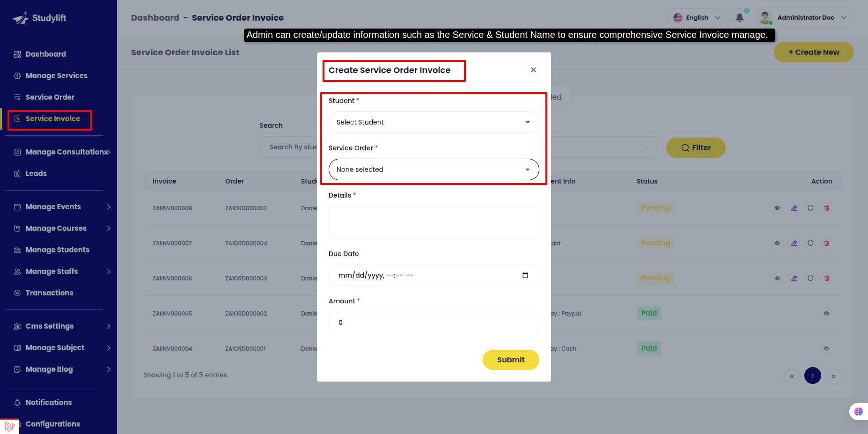View paid invoice ZAIINV000005 eye icon

(x=826, y=313)
